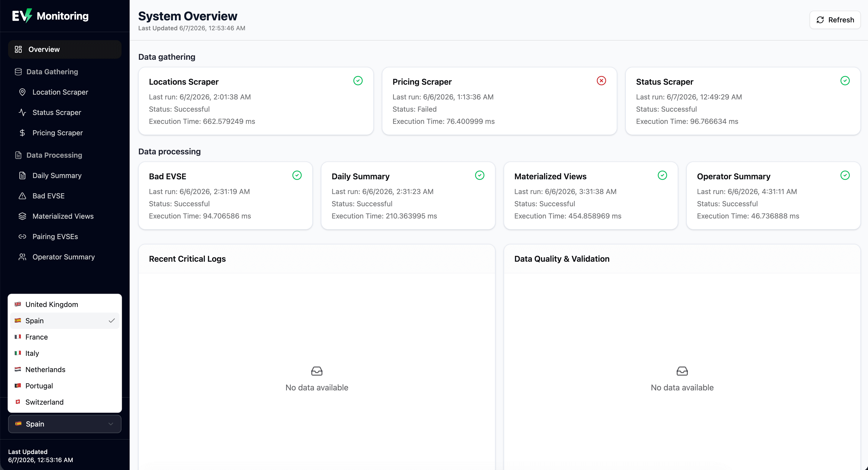This screenshot has height=470, width=868.
Task: Click the checkmark beside Spain option
Action: pyautogui.click(x=112, y=321)
